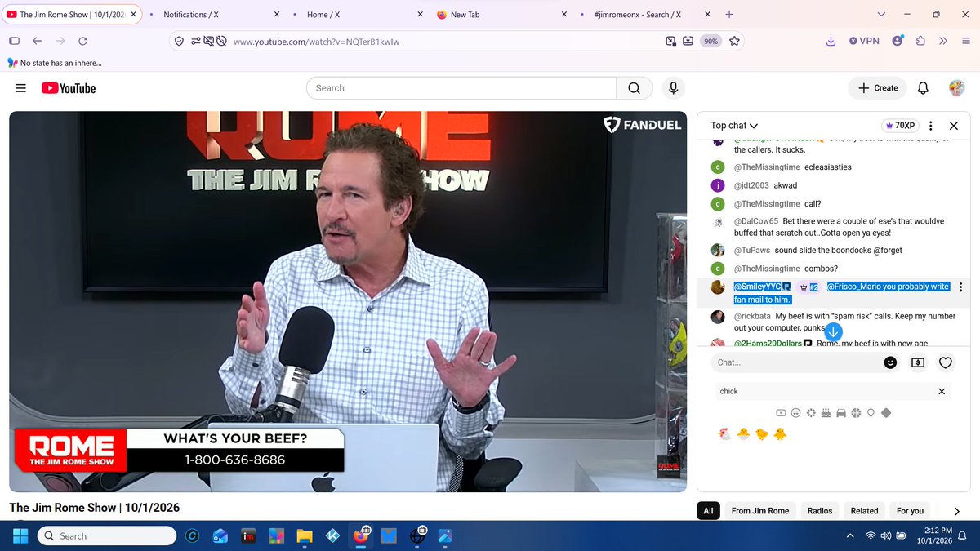Insert the front-facing baby chick emoji
Image resolution: width=980 pixels, height=551 pixels.
(x=780, y=434)
